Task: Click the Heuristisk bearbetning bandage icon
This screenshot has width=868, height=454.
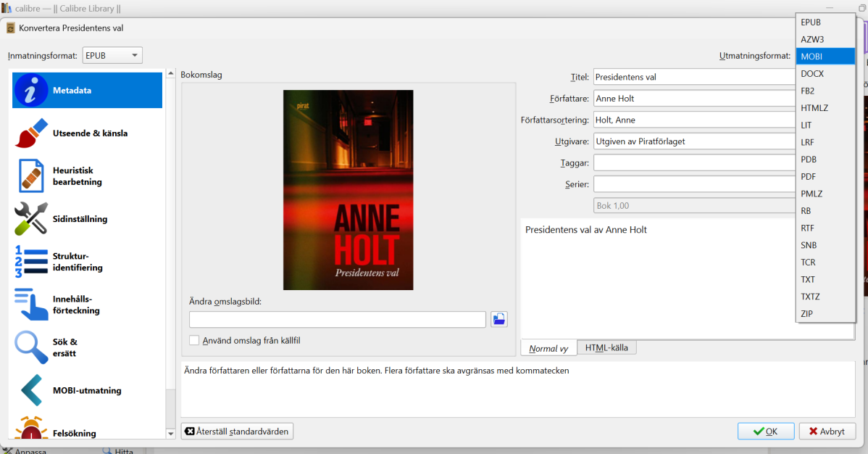Action: tap(31, 176)
